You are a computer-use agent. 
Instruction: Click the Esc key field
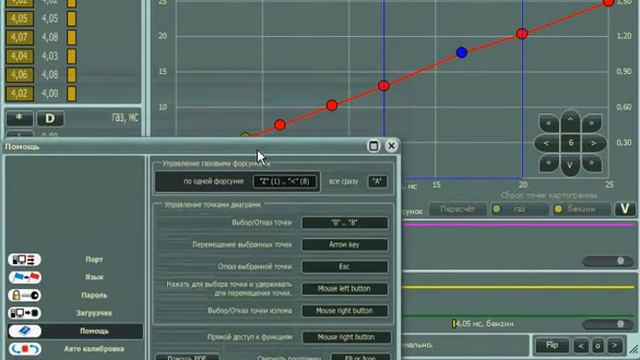[344, 267]
